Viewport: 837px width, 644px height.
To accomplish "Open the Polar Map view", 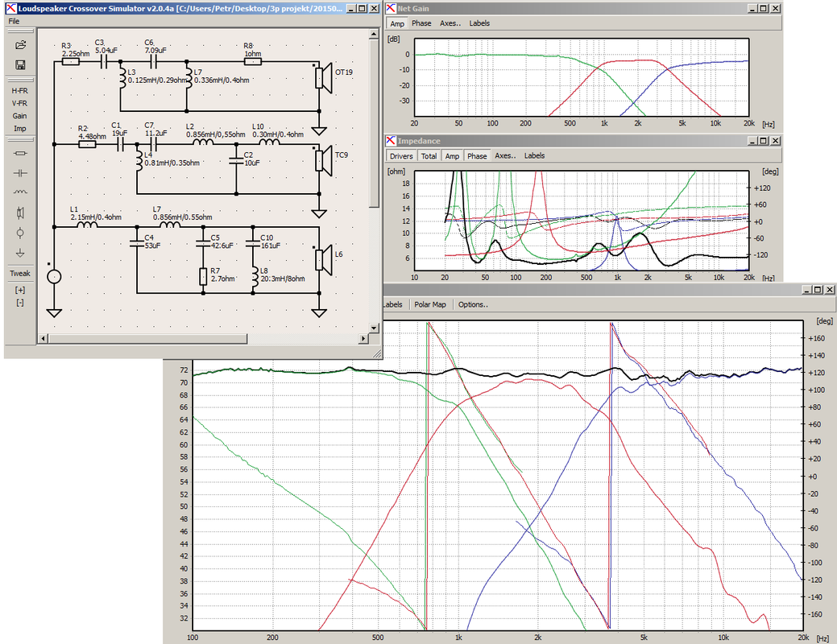I will tap(430, 304).
